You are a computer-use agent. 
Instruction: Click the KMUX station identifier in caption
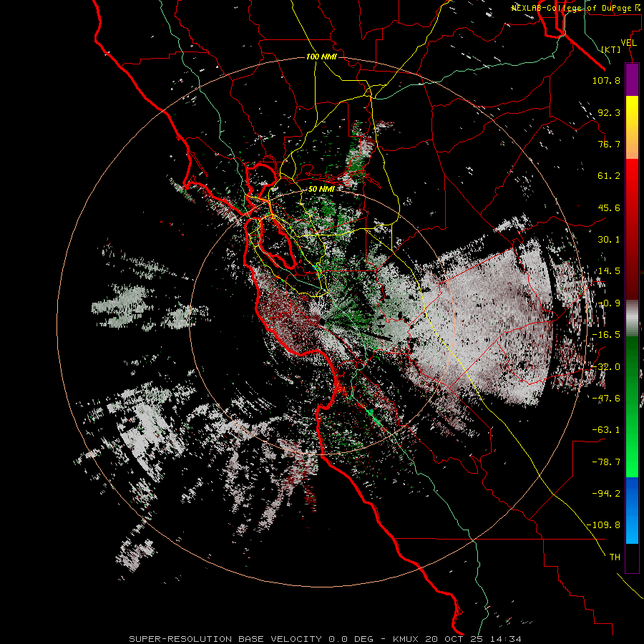[406, 639]
